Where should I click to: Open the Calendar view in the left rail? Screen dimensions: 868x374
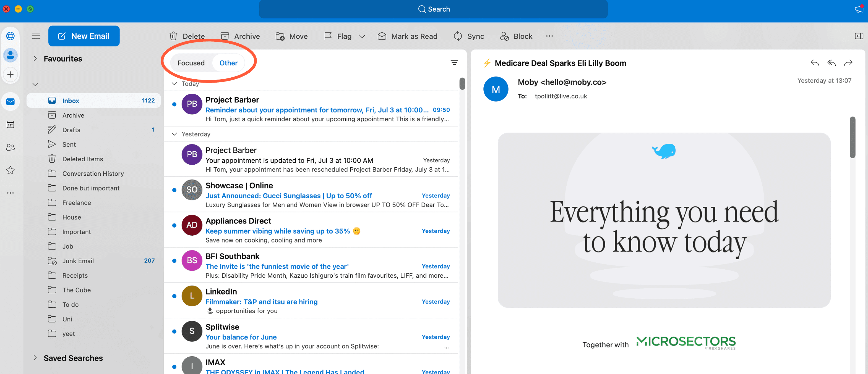pyautogui.click(x=11, y=125)
